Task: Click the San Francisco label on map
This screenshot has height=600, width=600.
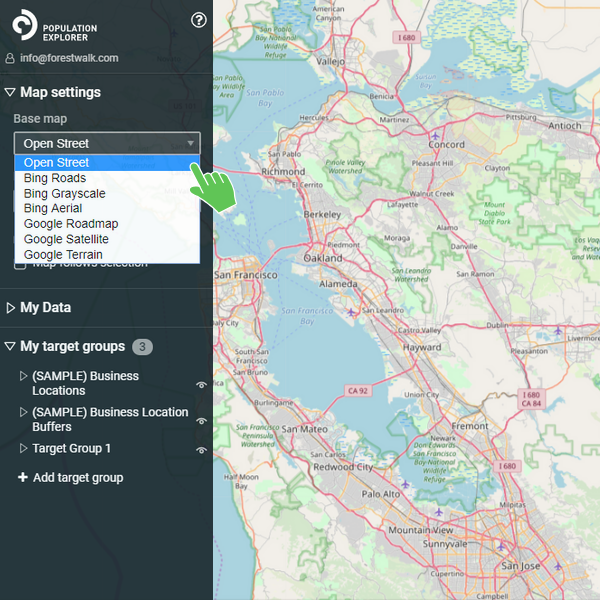Action: (x=246, y=275)
